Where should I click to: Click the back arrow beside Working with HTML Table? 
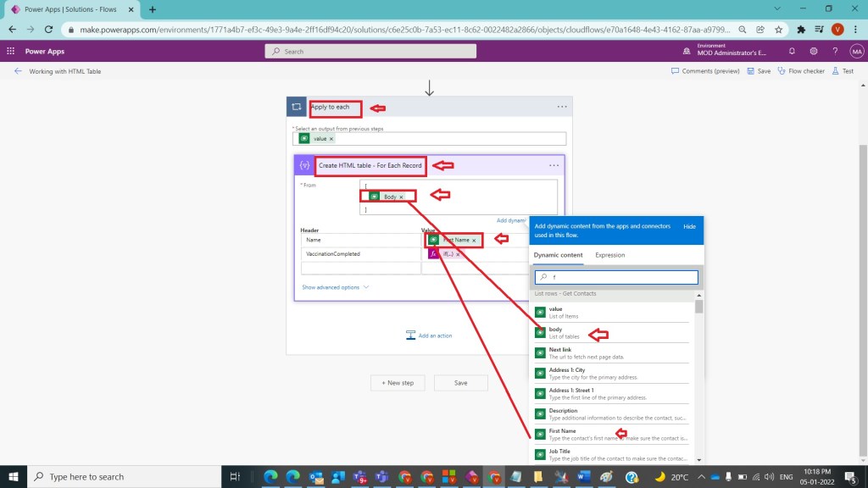coord(18,71)
